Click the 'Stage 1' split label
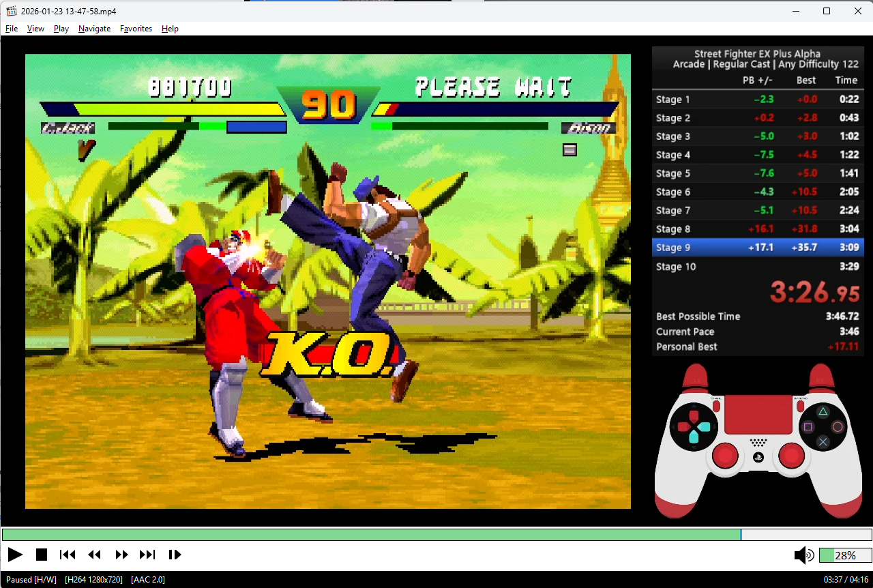 point(673,100)
